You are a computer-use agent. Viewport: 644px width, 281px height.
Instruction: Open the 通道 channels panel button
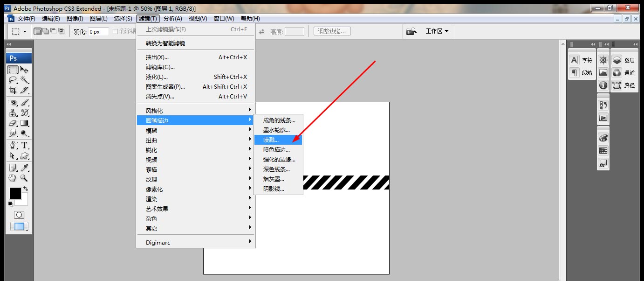(x=624, y=73)
